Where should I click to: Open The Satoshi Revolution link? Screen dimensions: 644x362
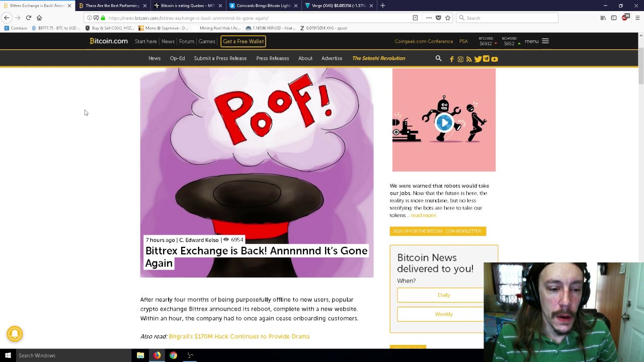(x=379, y=58)
